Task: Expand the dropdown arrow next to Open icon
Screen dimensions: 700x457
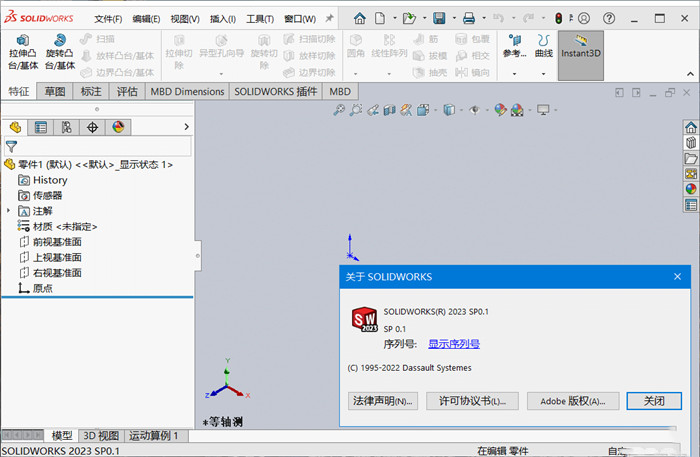Action: (x=424, y=18)
